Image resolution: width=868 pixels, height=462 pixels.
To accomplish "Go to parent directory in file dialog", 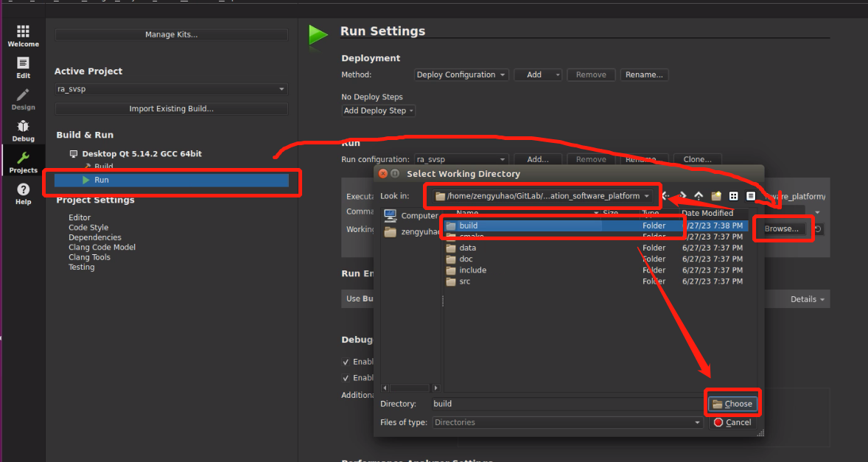I will tap(699, 196).
